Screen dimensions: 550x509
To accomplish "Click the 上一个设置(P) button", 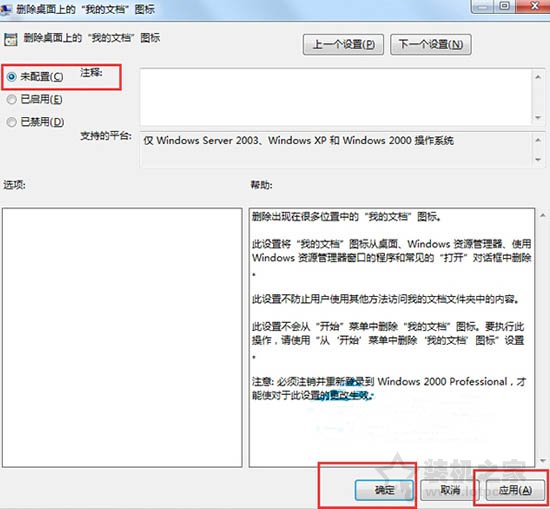I will point(343,45).
